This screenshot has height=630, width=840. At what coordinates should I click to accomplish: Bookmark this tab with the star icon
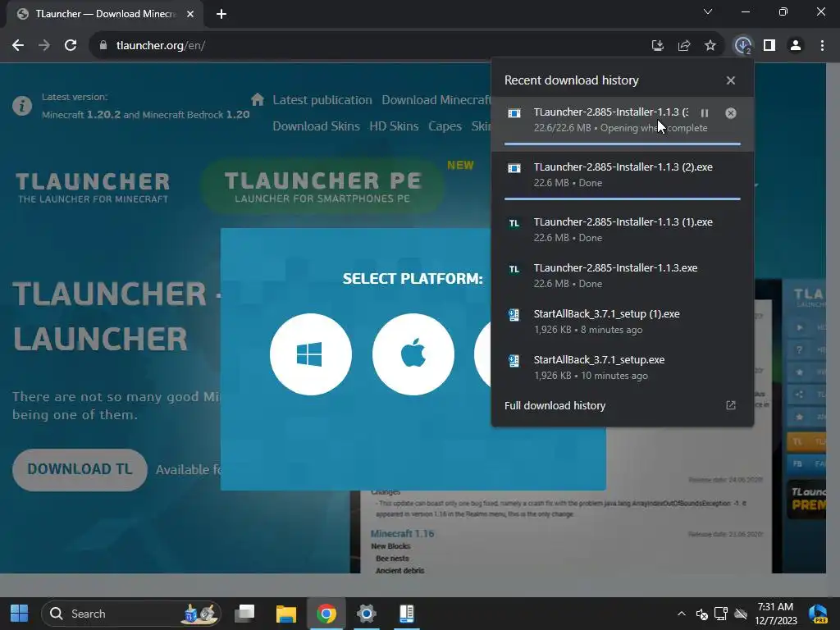coord(710,46)
